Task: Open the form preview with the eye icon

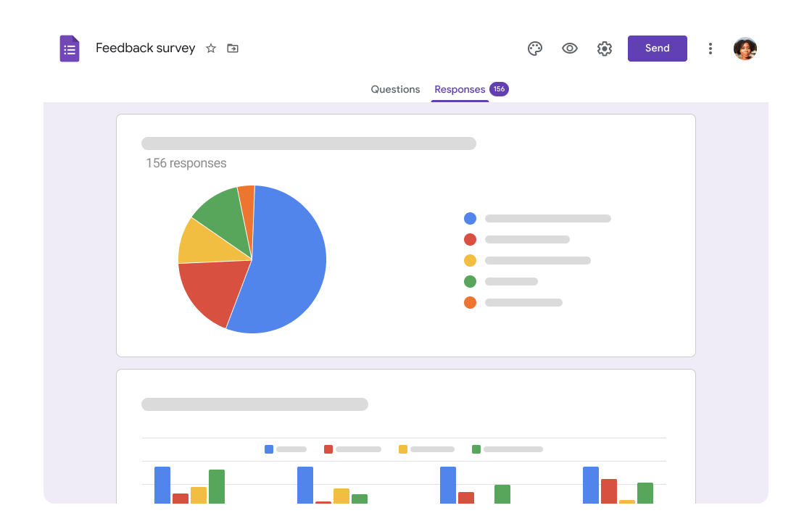Action: pos(570,48)
